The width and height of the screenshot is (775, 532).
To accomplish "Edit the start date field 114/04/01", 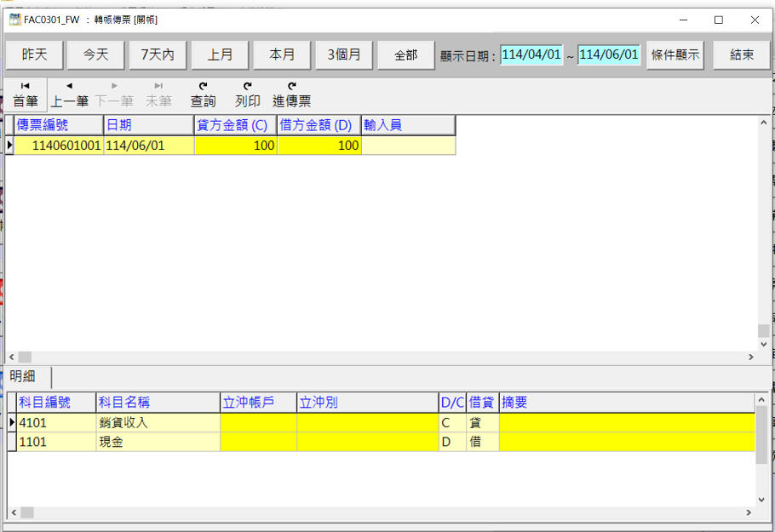I will pyautogui.click(x=531, y=54).
